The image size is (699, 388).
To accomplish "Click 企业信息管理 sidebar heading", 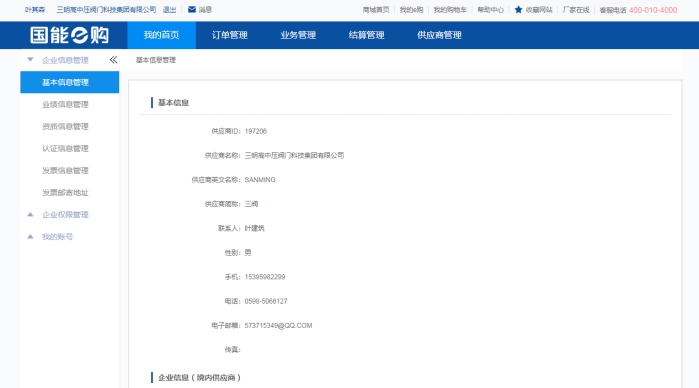I will 65,60.
